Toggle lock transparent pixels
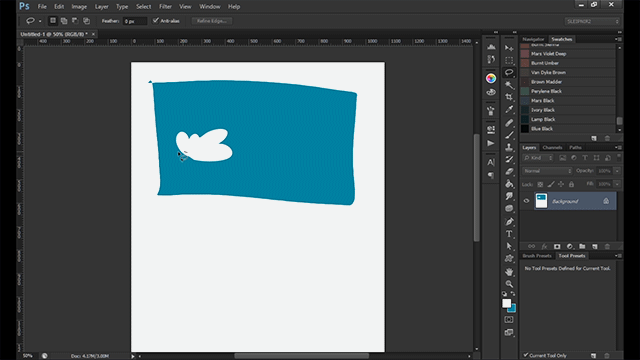This screenshot has width=640, height=360. 540,184
